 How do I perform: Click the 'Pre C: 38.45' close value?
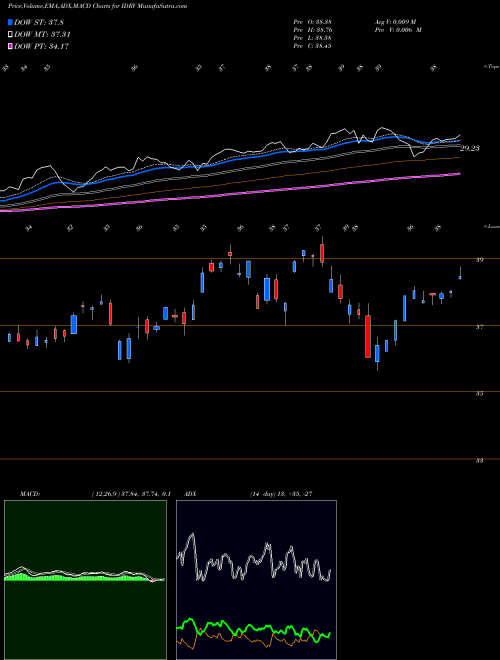click(312, 46)
